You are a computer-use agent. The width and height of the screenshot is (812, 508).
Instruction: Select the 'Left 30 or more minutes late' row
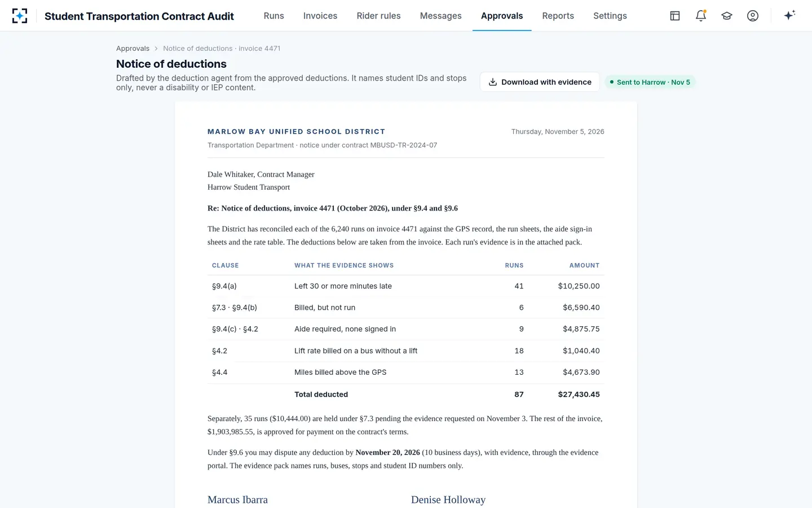(406, 286)
